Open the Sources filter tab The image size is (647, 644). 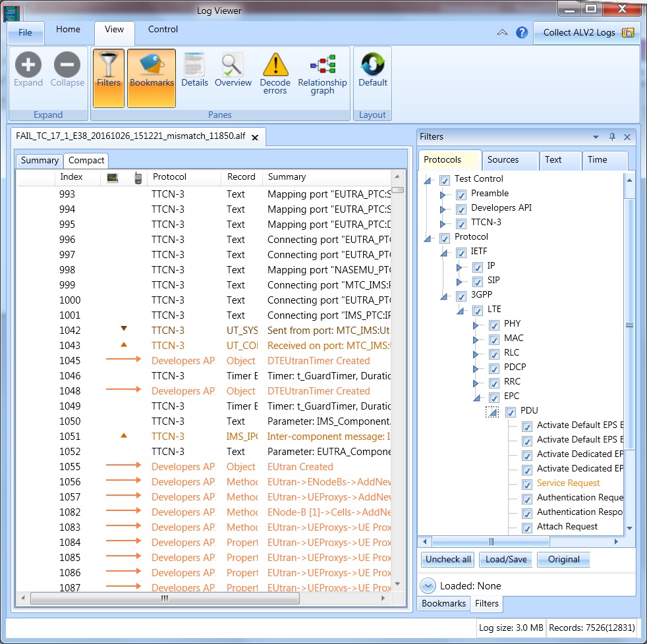[x=503, y=160]
